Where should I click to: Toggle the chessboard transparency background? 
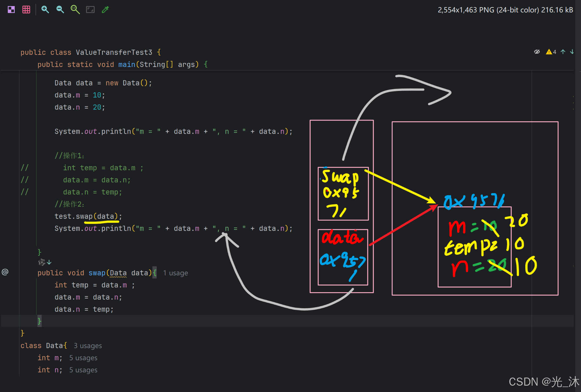[x=11, y=10]
